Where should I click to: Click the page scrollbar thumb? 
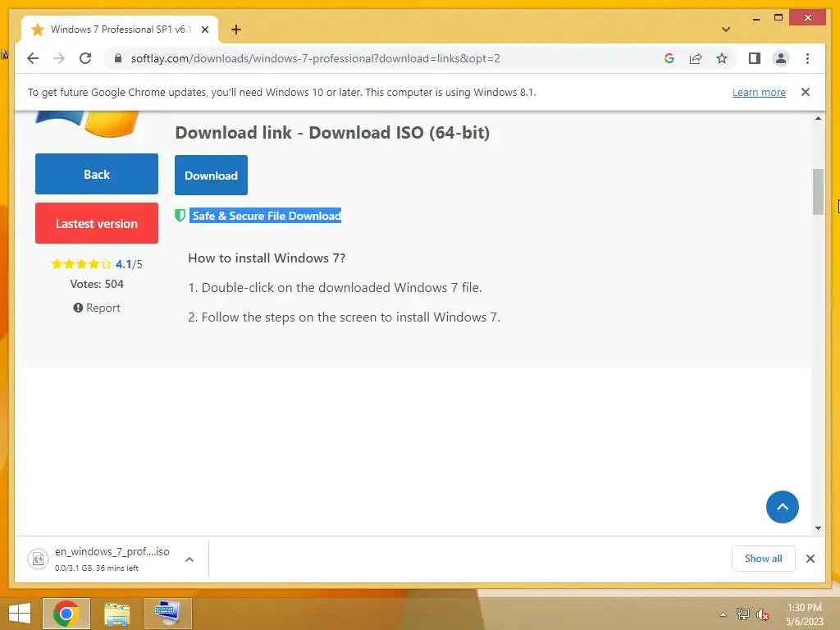[x=818, y=192]
